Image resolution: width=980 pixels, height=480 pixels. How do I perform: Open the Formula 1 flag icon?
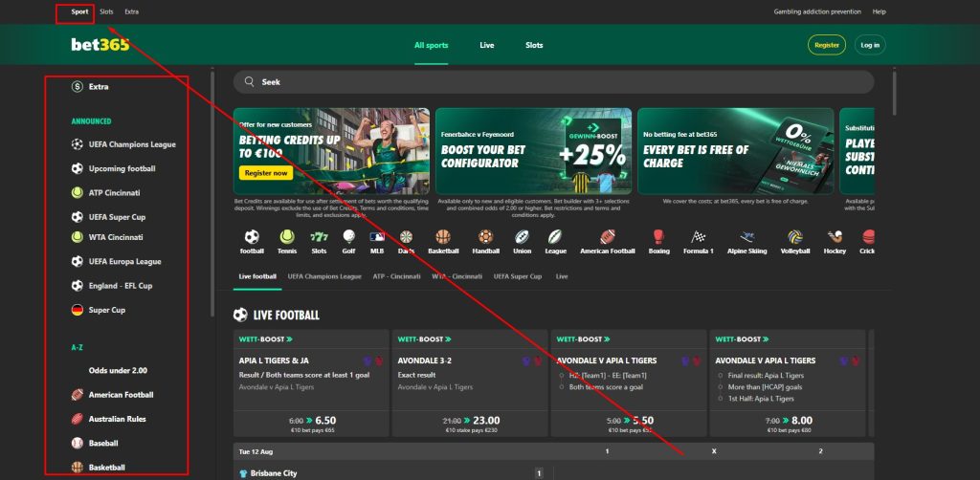[x=698, y=237]
